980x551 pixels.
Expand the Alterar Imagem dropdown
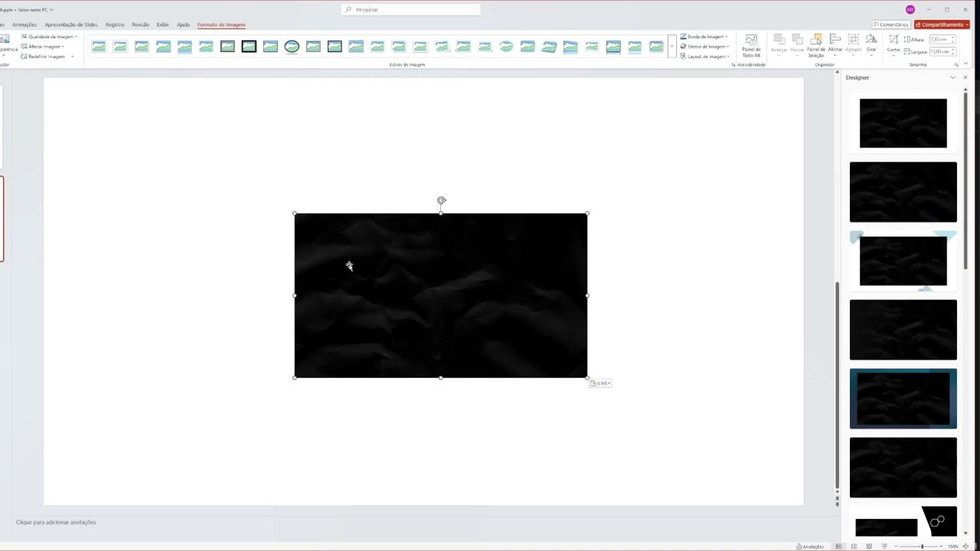pyautogui.click(x=43, y=47)
